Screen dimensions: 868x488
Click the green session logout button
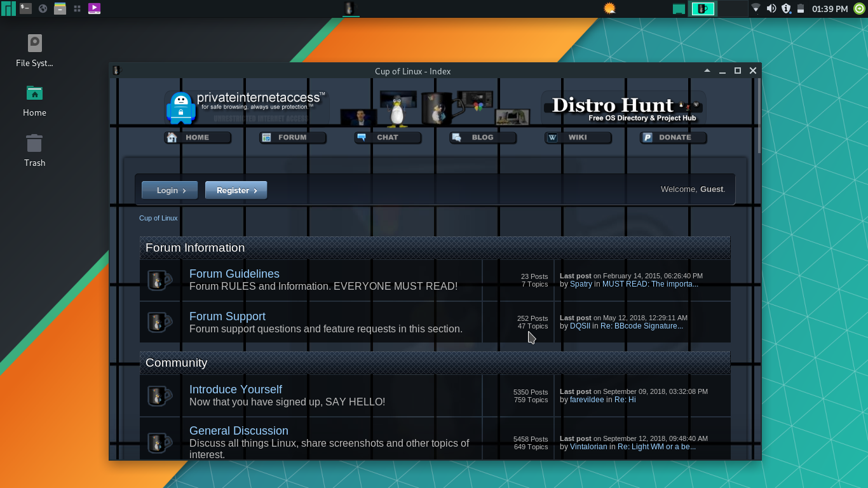(859, 8)
